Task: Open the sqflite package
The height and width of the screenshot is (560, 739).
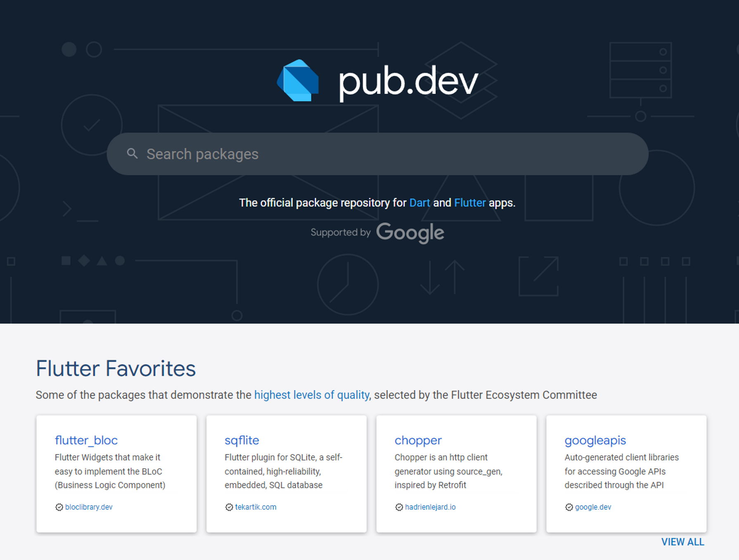Action: point(242,440)
